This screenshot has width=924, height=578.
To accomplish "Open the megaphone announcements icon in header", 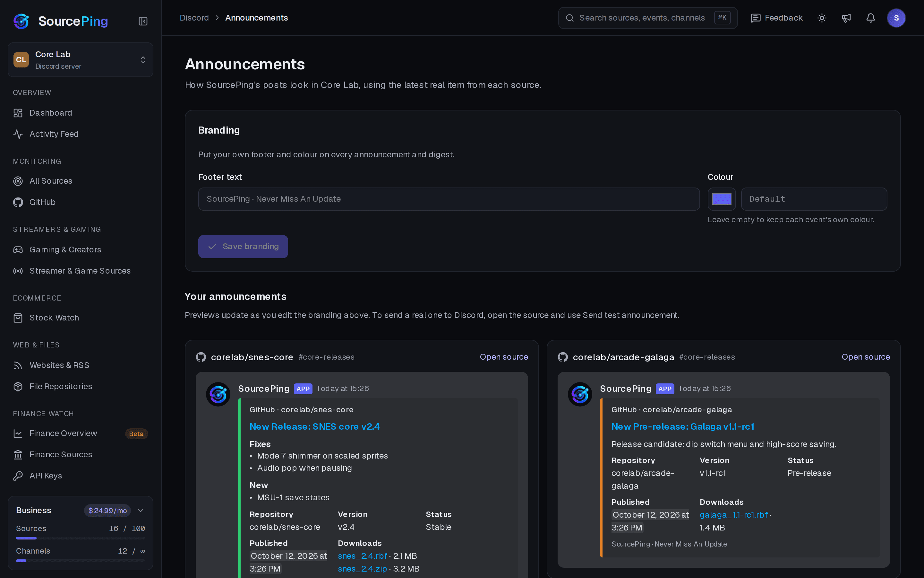I will pos(846,18).
